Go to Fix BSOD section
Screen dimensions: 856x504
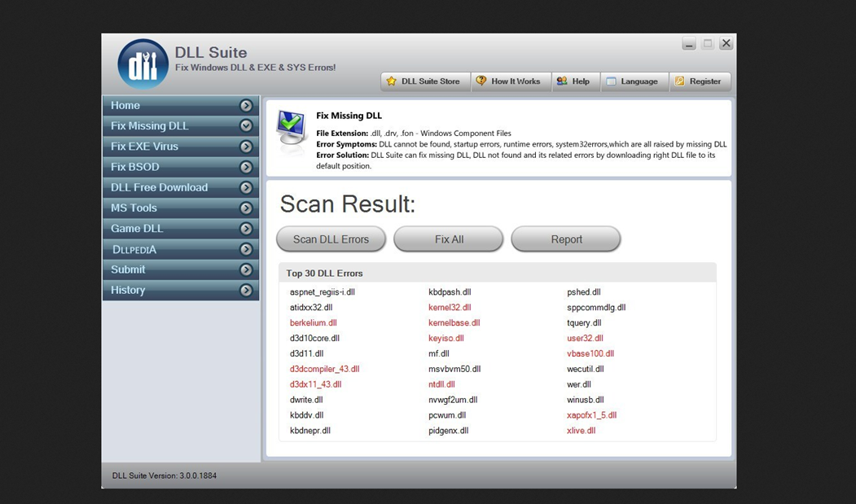(181, 167)
